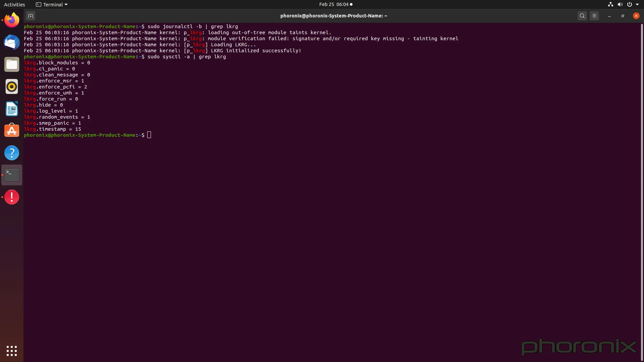The image size is (644, 362).
Task: Select the Terminal icon in dock
Action: pyautogui.click(x=12, y=175)
